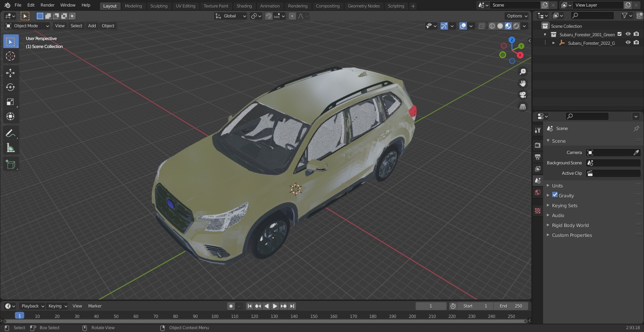Select material preview shading
644x332 pixels.
[x=508, y=26]
